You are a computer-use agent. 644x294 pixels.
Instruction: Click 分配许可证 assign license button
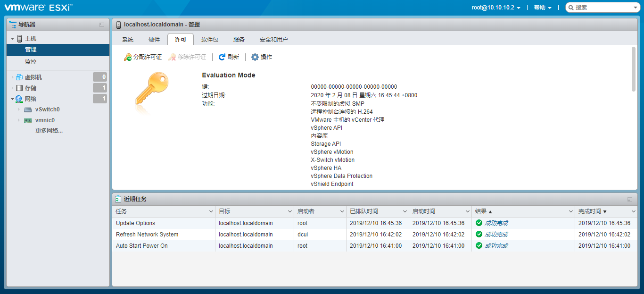pos(143,57)
